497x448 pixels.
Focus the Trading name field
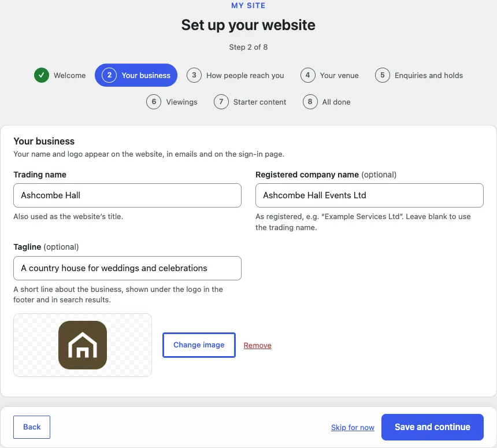(x=127, y=195)
